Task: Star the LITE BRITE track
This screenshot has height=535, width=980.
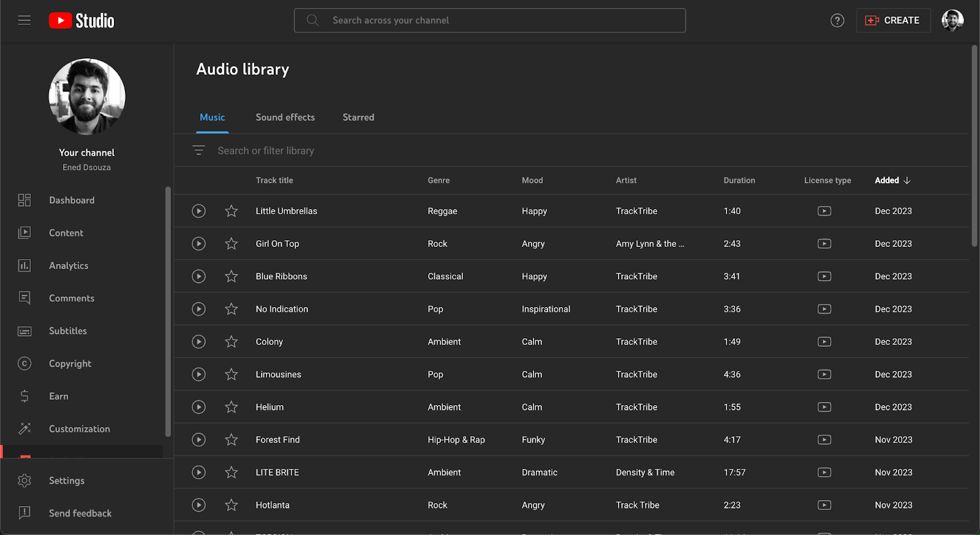Action: coord(231,472)
